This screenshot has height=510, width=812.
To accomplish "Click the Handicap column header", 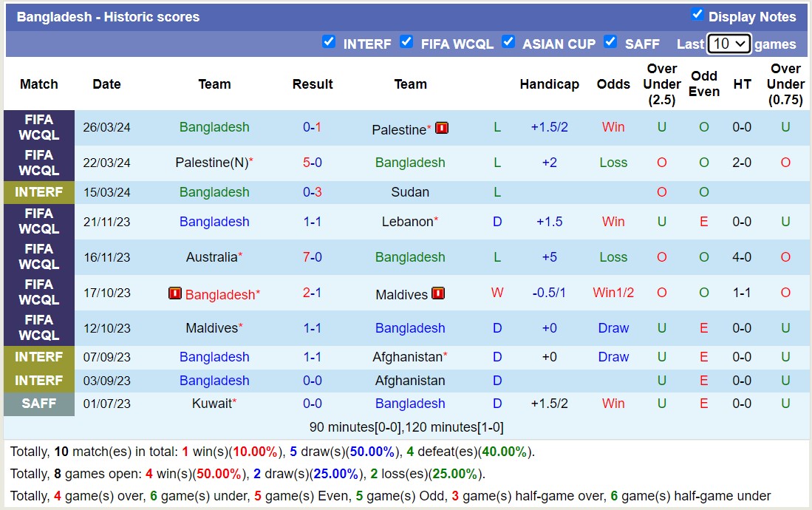I will pos(550,84).
